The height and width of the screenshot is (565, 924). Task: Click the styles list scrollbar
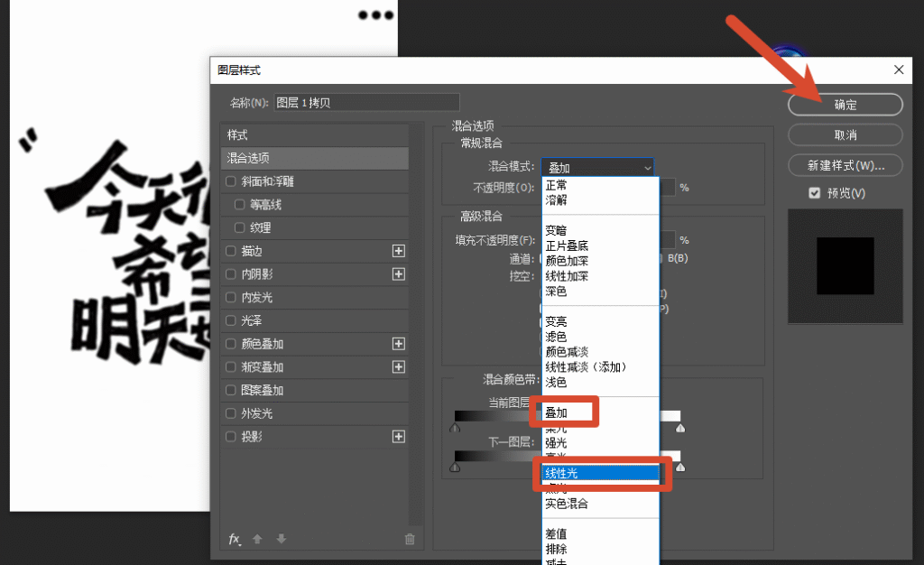pyautogui.click(x=417, y=323)
